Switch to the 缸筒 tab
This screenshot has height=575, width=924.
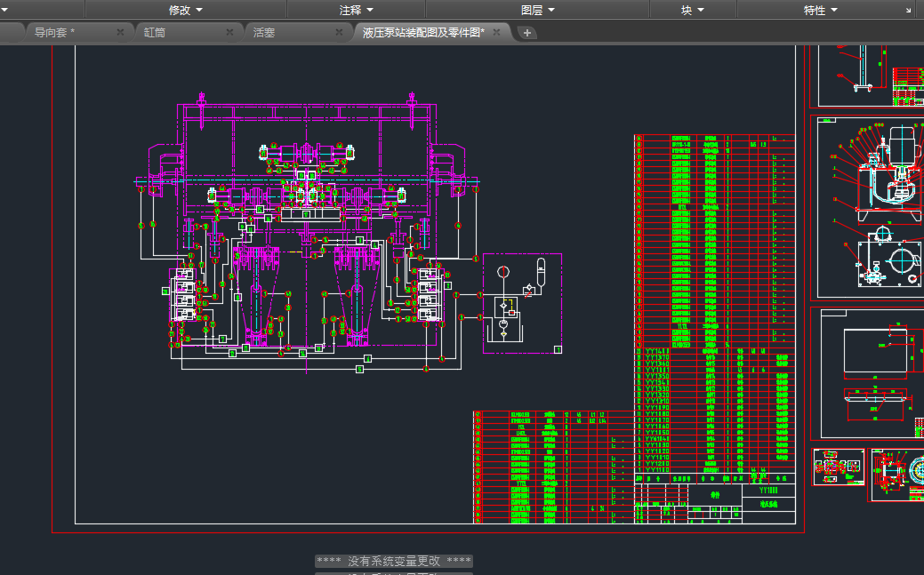click(x=156, y=32)
